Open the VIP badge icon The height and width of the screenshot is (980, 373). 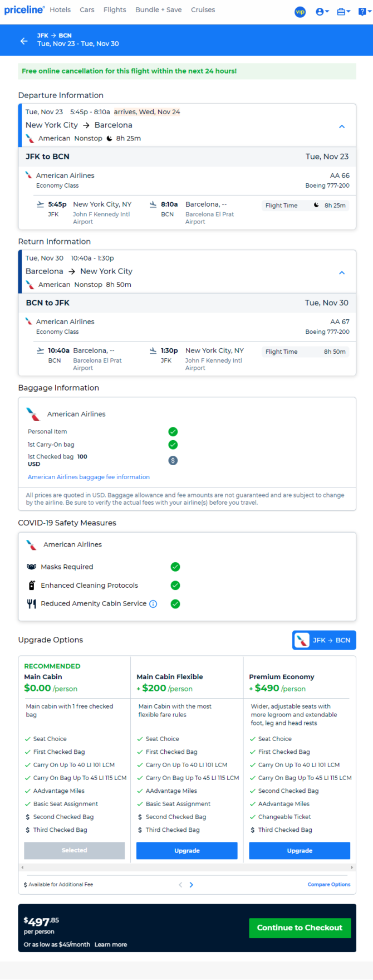click(x=300, y=11)
